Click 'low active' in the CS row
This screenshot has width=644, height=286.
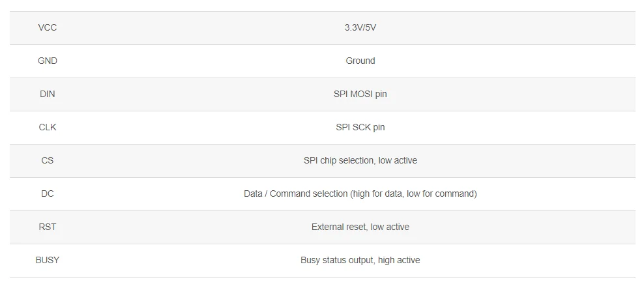tap(398, 161)
